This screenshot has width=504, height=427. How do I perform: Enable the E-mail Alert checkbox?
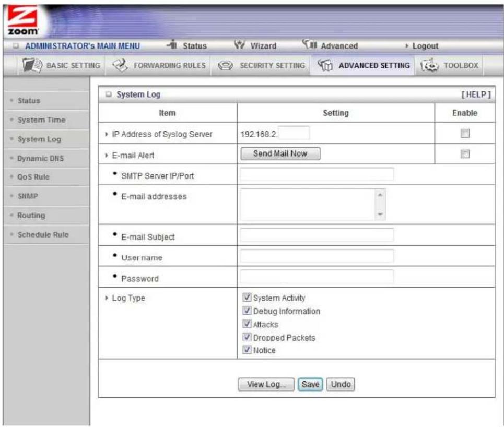465,153
